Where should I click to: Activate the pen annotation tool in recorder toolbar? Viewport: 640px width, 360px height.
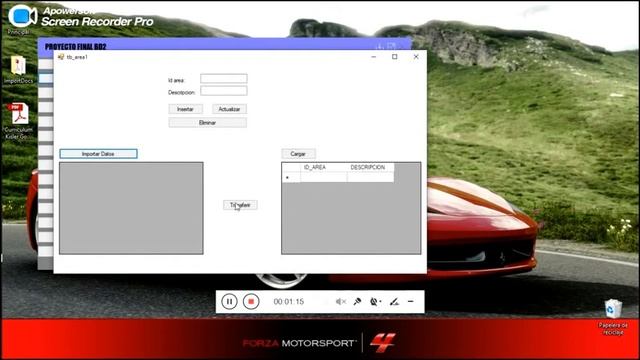click(394, 302)
